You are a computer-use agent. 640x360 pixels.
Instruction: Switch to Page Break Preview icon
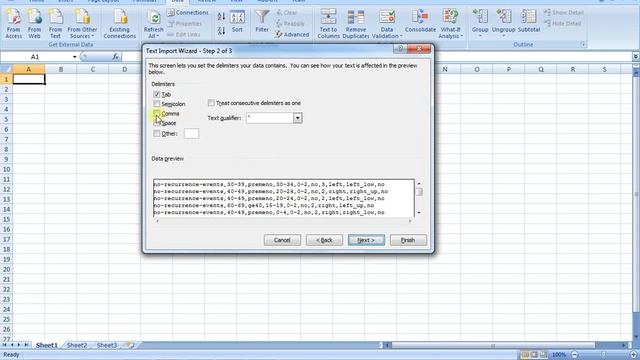click(543, 355)
